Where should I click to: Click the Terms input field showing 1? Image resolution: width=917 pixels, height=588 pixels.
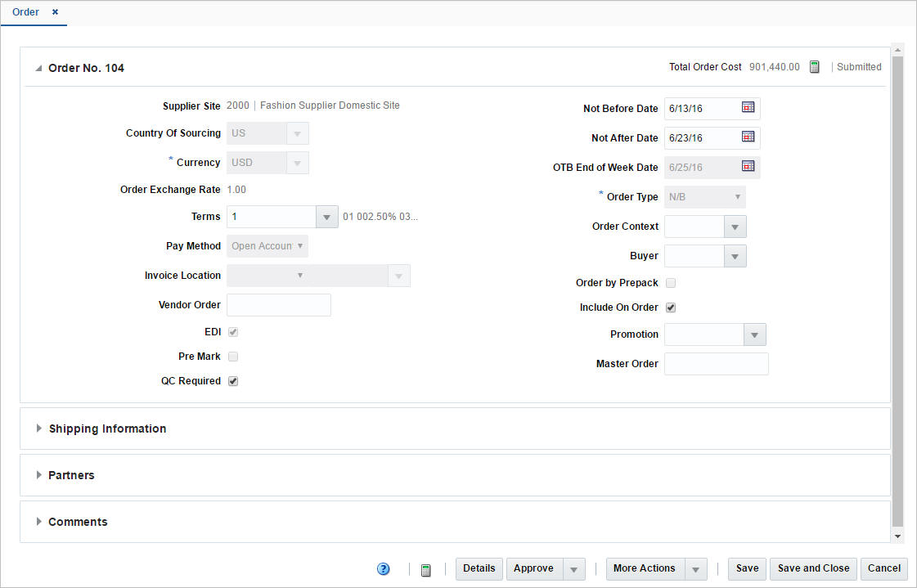272,217
